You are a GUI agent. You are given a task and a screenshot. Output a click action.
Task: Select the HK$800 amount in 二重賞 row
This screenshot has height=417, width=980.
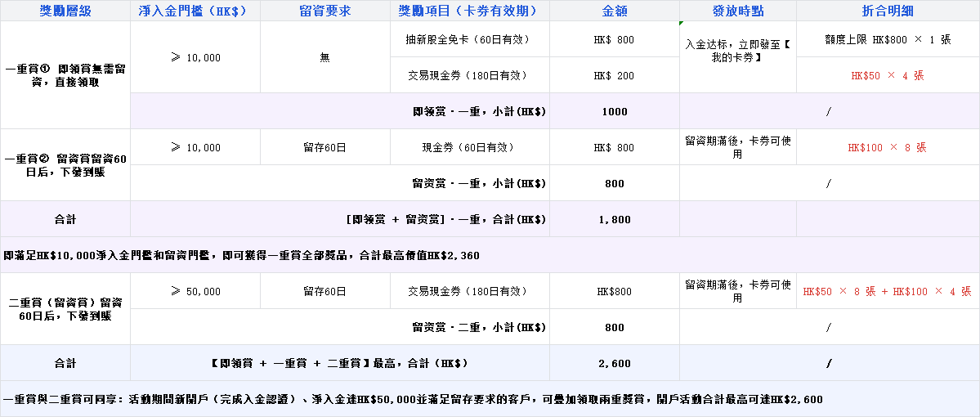tap(615, 291)
